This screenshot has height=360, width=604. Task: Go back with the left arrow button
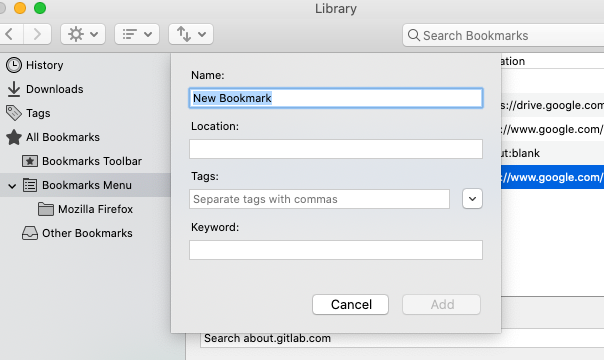tap(11, 34)
